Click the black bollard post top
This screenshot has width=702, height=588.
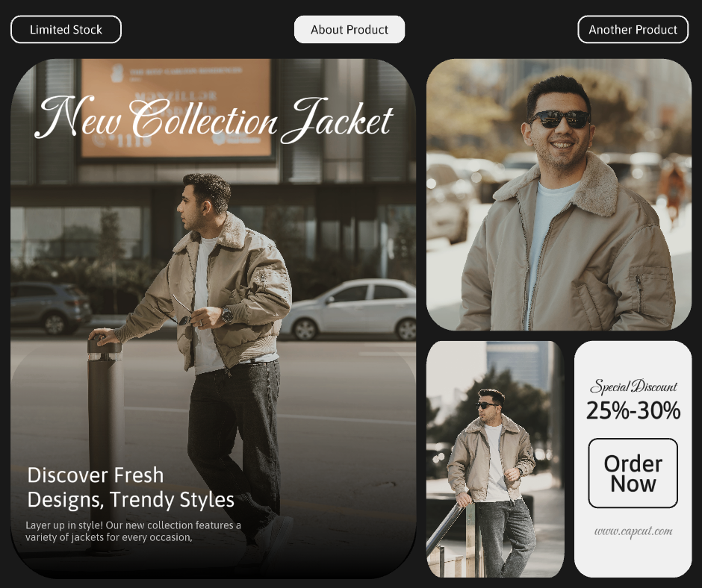104,348
